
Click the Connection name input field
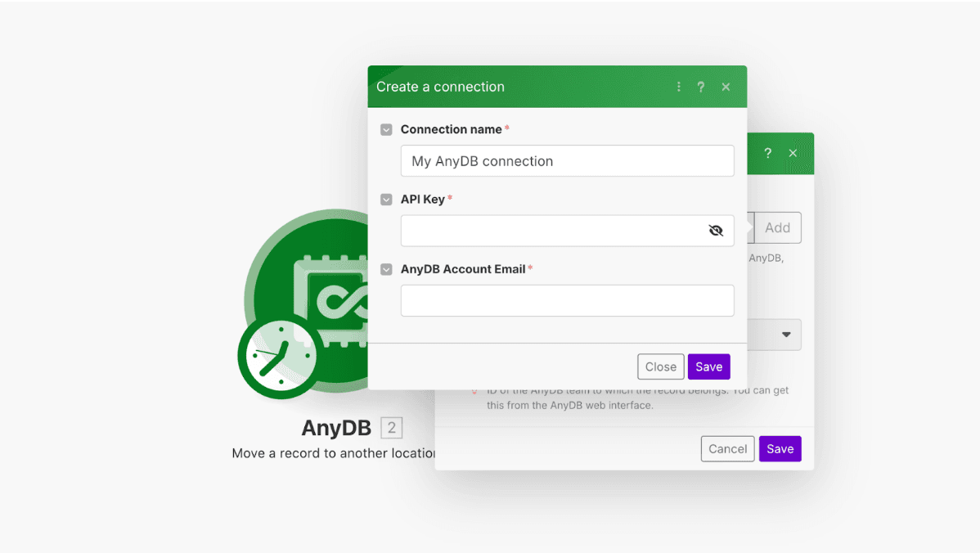(567, 161)
